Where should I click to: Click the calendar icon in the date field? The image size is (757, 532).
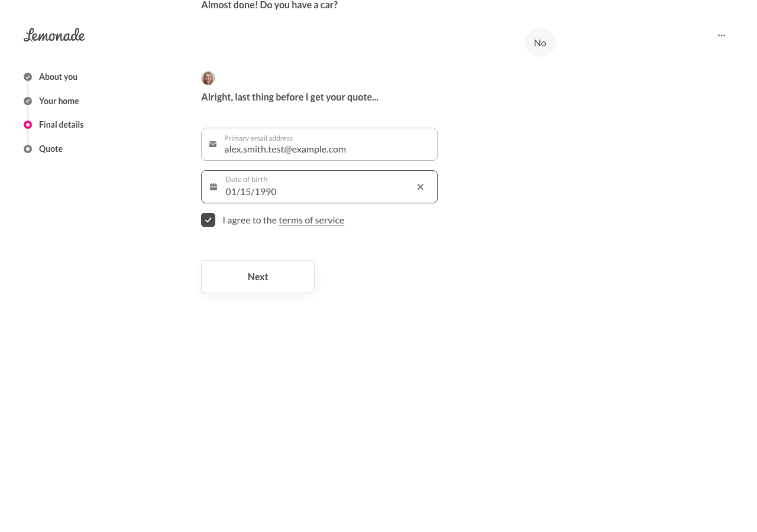coord(213,187)
